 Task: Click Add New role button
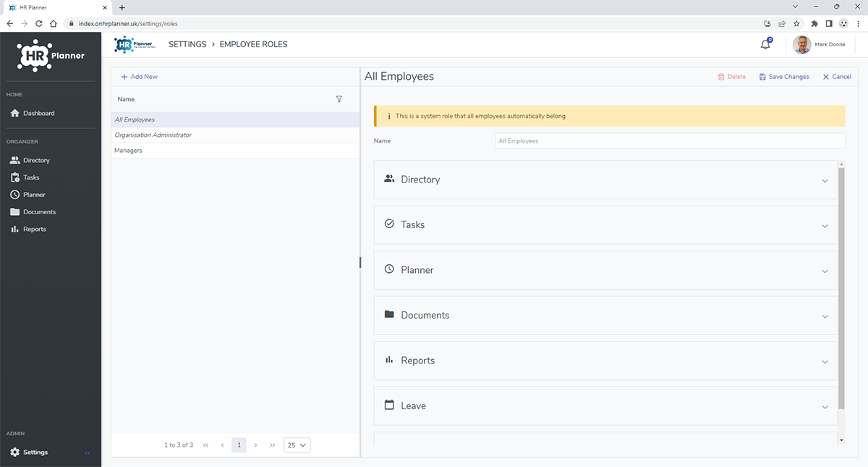click(139, 77)
